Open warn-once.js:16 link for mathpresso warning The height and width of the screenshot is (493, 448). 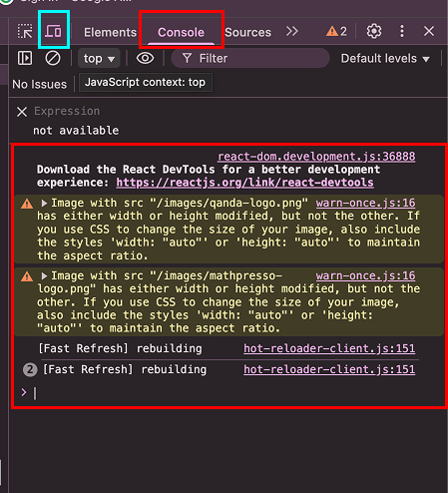pos(365,275)
